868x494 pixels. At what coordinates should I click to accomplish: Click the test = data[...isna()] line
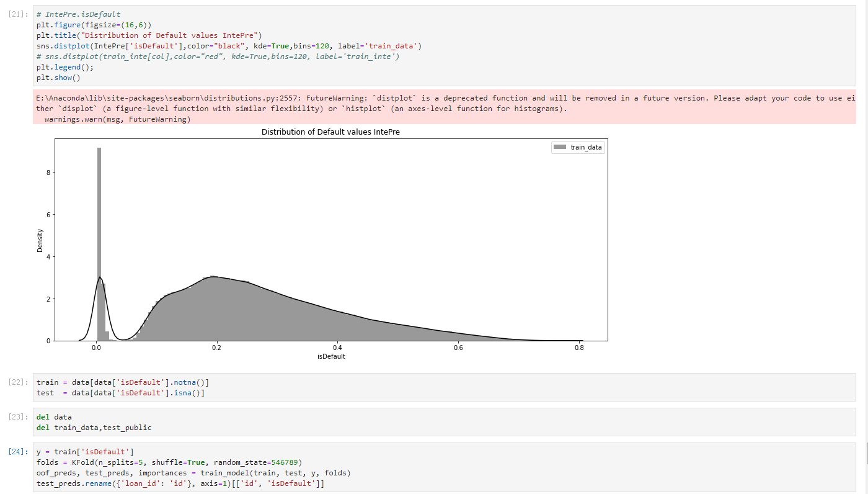pyautogui.click(x=120, y=393)
